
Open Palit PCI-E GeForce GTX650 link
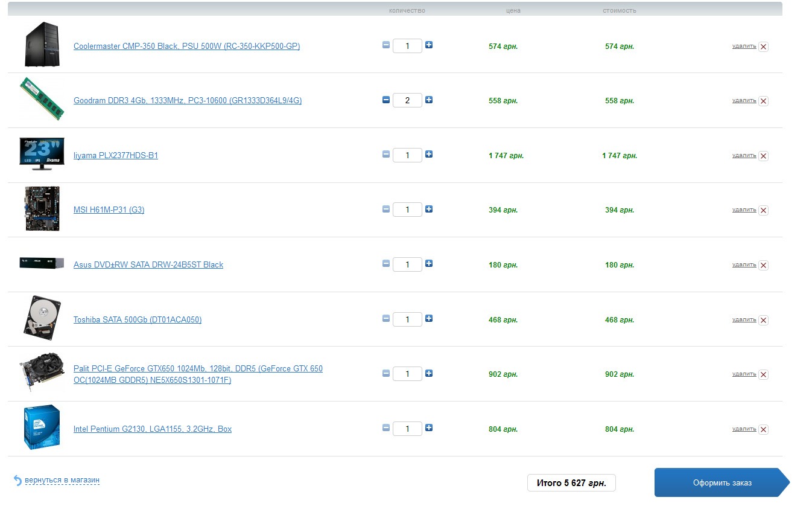[198, 374]
